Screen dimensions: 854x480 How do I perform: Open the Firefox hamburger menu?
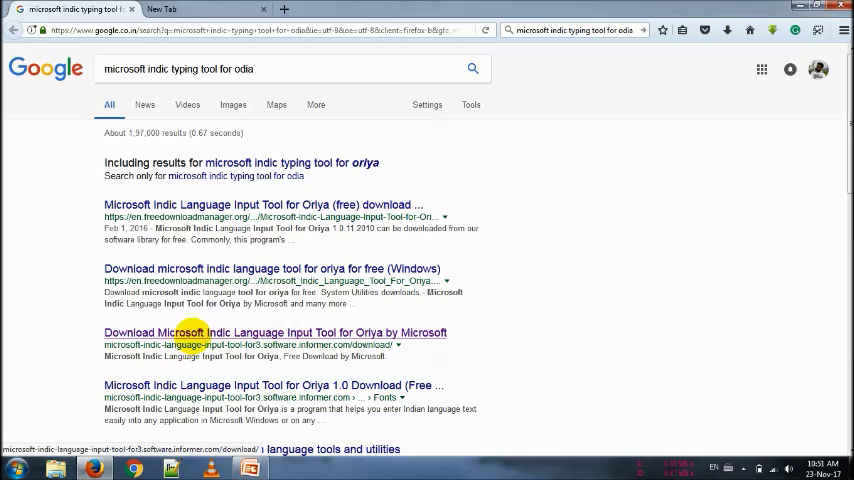[844, 31]
